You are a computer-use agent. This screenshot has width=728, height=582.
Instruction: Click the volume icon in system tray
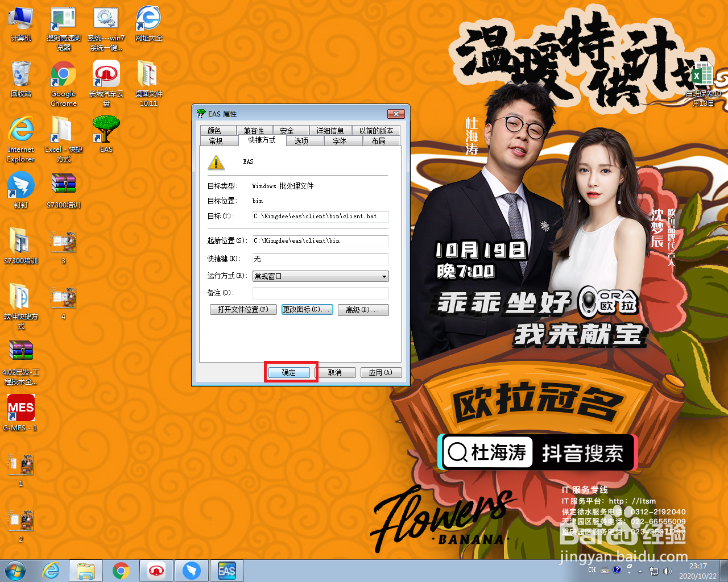(667, 571)
